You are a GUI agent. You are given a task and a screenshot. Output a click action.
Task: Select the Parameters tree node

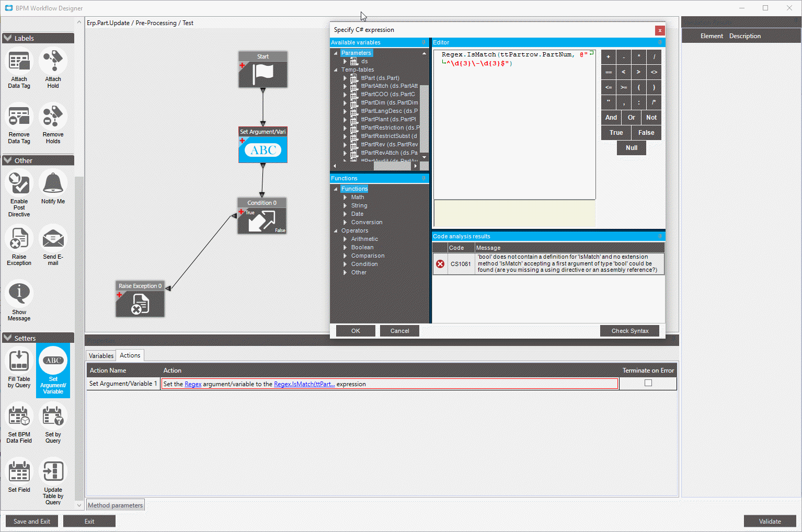click(x=356, y=53)
